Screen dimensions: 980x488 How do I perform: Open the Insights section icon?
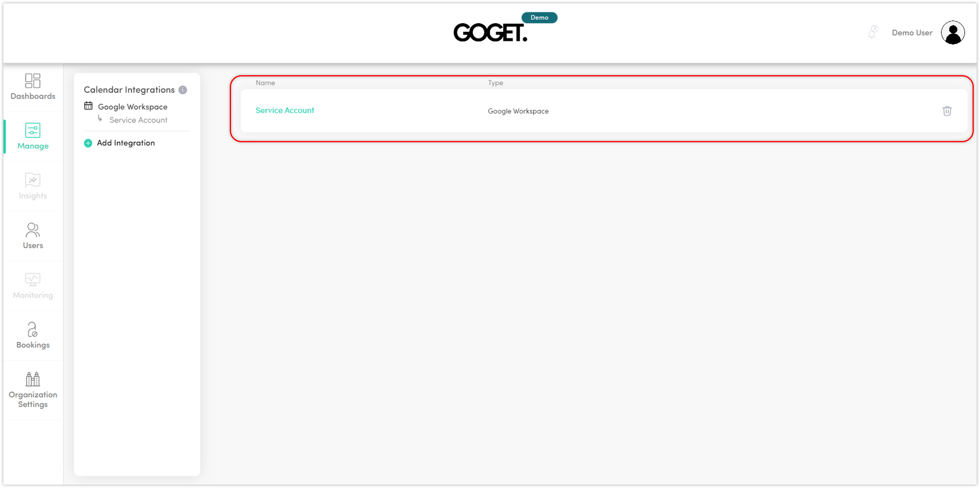point(33,180)
